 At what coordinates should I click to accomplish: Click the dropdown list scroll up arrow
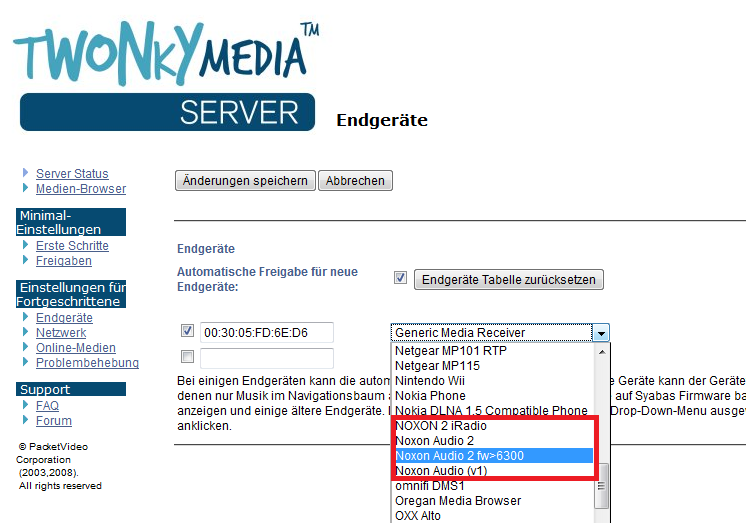point(602,352)
